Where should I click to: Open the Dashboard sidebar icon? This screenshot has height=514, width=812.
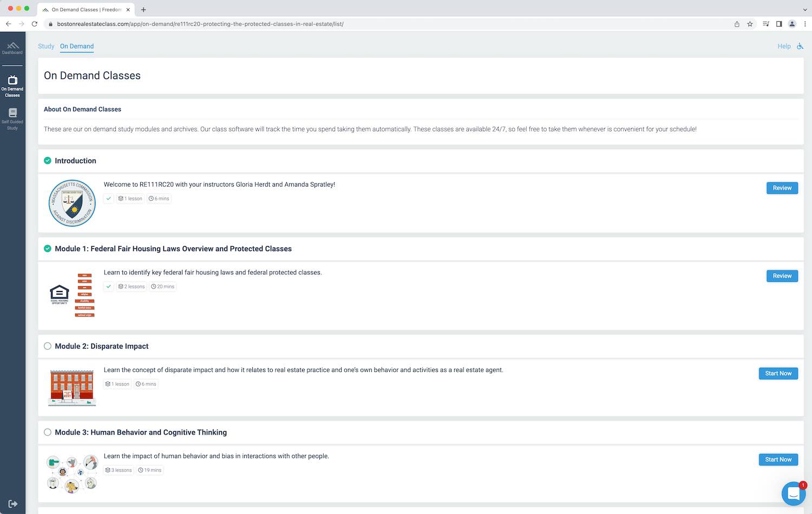[x=12, y=48]
